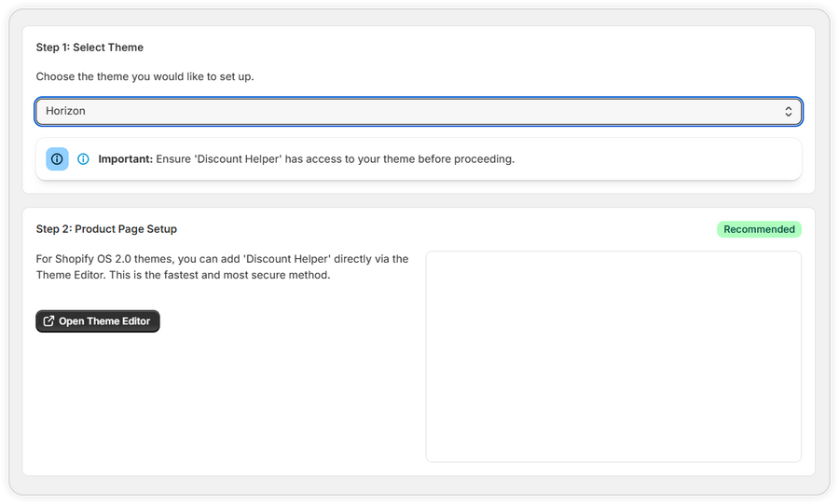Click the outlined info circle icon
Screen dimensions: 839x504
pyautogui.click(x=83, y=158)
